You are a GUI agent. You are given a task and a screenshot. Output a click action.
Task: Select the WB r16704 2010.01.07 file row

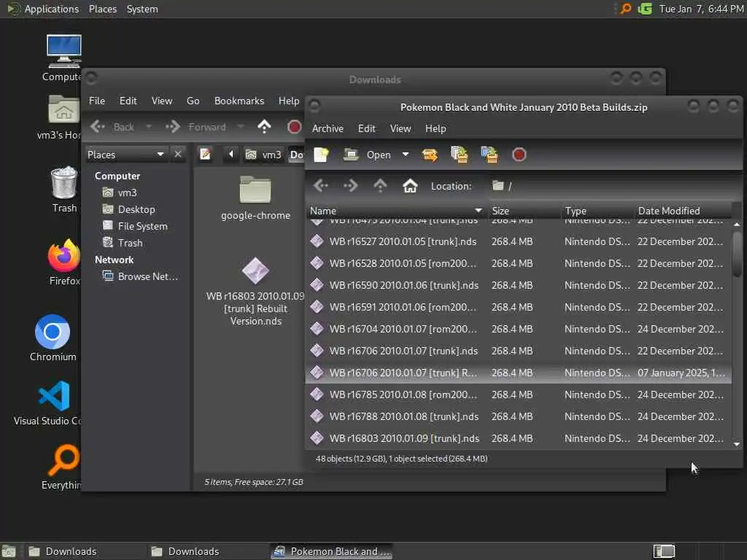pyautogui.click(x=519, y=329)
